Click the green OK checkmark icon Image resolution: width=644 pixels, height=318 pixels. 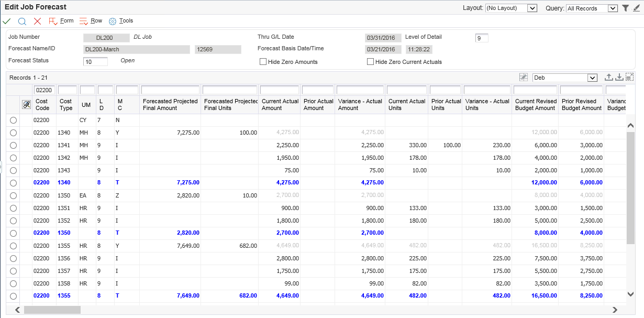point(7,21)
